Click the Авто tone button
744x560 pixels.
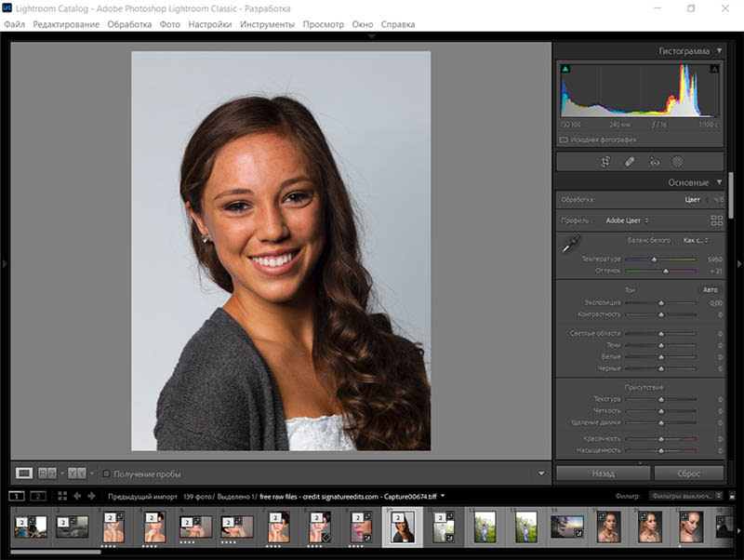click(x=710, y=290)
